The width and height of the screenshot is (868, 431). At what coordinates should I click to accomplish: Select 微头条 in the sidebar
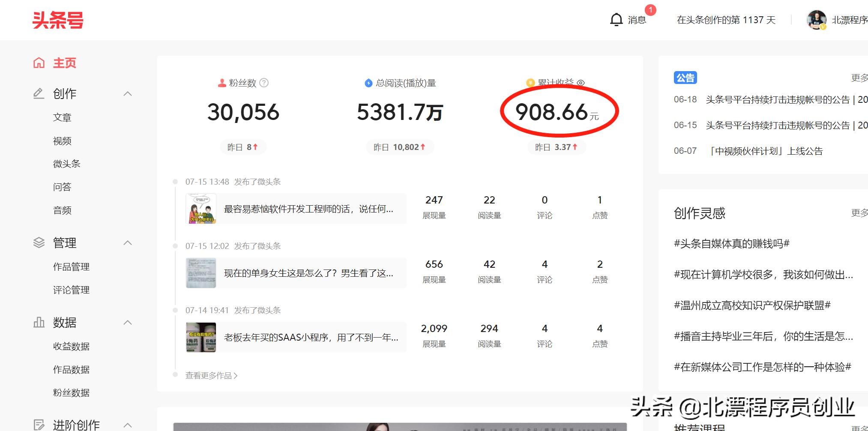tap(67, 164)
